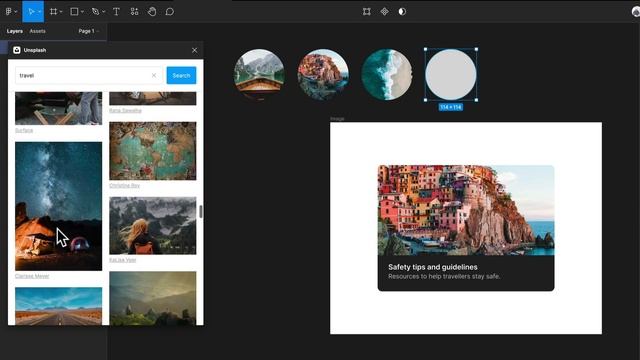640x360 pixels.
Task: Click the Use as mask icon
Action: [402, 11]
